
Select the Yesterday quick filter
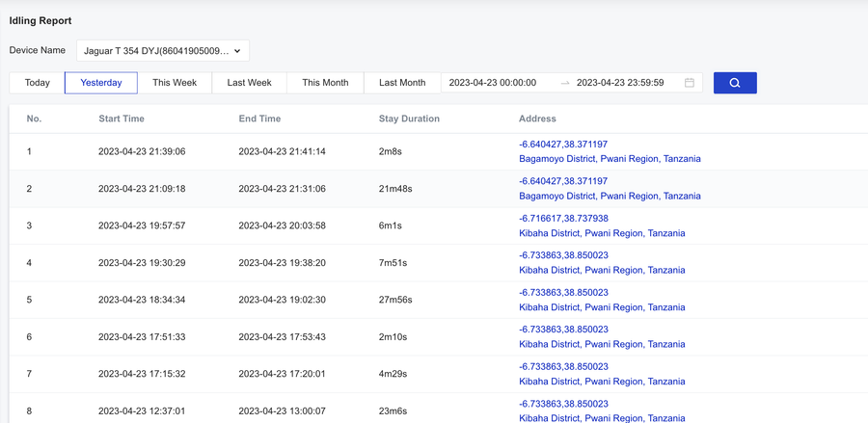click(x=101, y=83)
